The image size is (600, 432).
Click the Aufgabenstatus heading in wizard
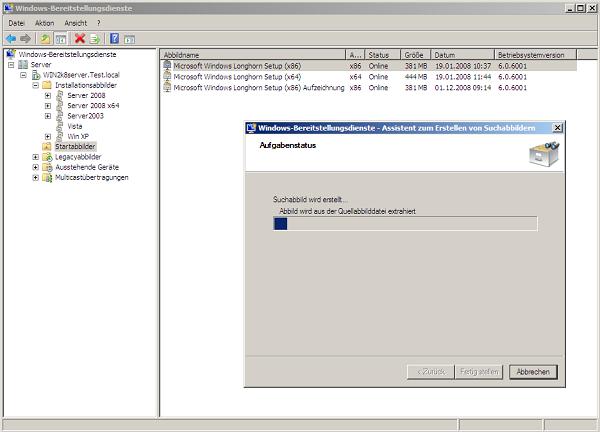tap(288, 145)
